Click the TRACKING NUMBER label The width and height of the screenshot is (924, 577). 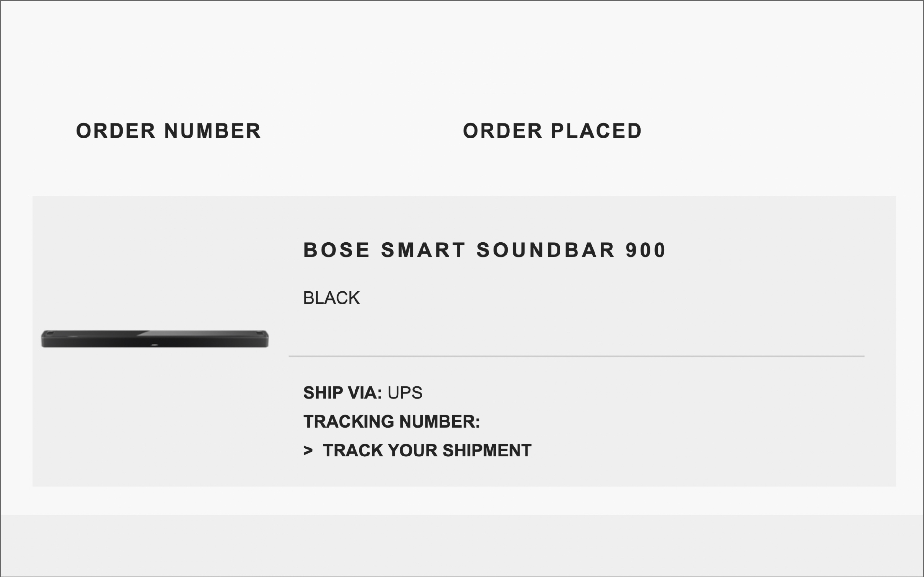(391, 422)
